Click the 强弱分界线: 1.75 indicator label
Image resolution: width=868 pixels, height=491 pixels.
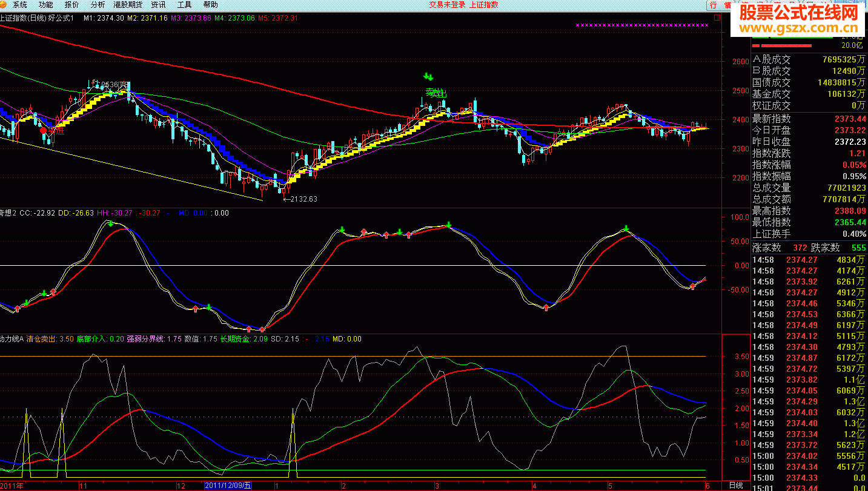coord(154,339)
